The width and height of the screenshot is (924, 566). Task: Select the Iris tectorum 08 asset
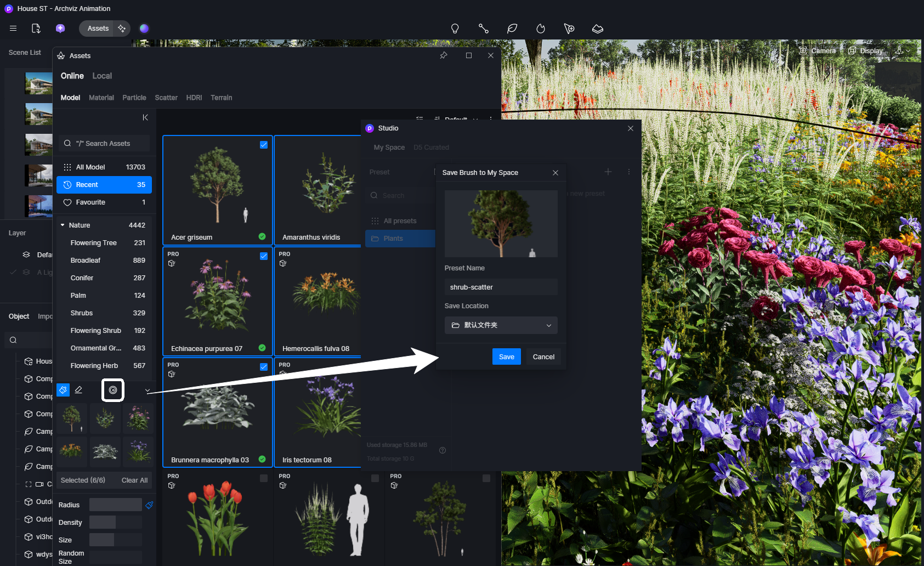[x=318, y=412]
